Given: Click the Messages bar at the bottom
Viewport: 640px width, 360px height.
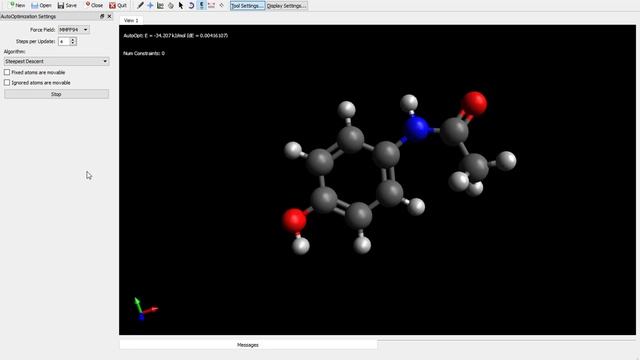Looking at the screenshot, I should [248, 345].
